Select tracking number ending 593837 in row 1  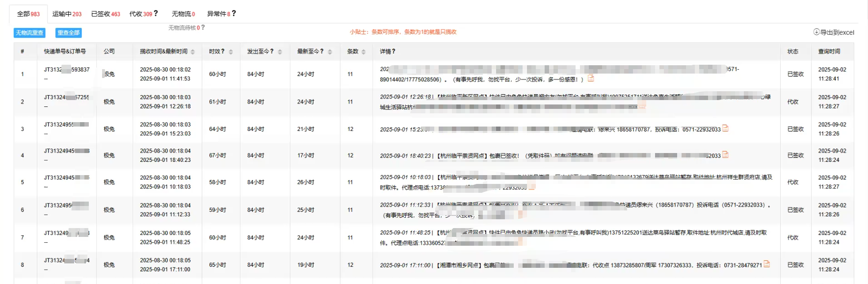click(x=67, y=70)
